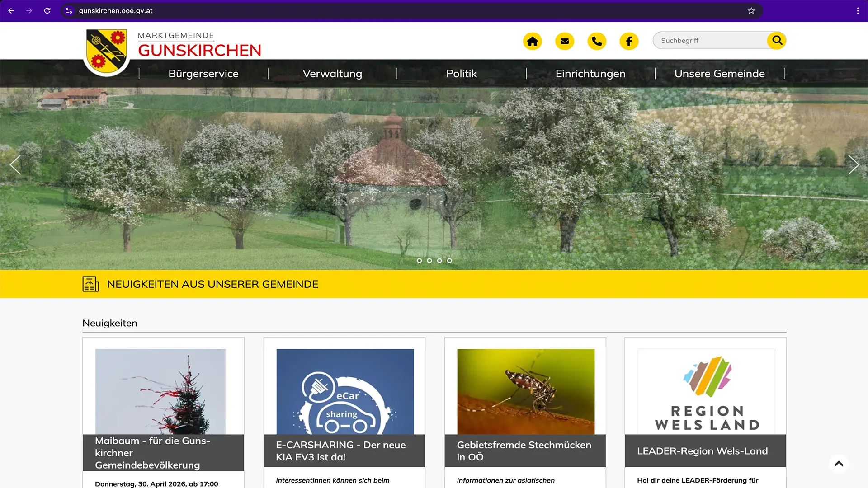Click the browser forward arrow

[x=29, y=11]
